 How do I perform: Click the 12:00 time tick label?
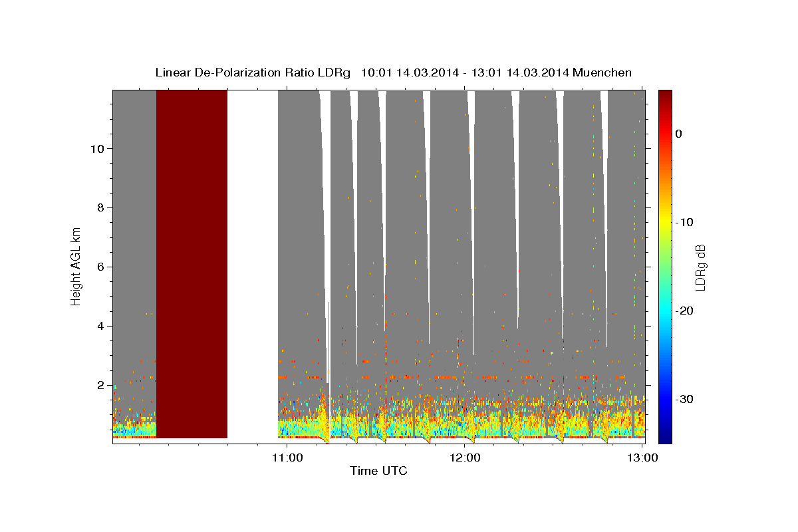tap(465, 458)
